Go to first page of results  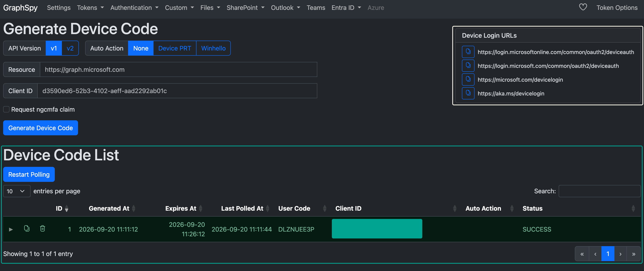[x=582, y=254]
